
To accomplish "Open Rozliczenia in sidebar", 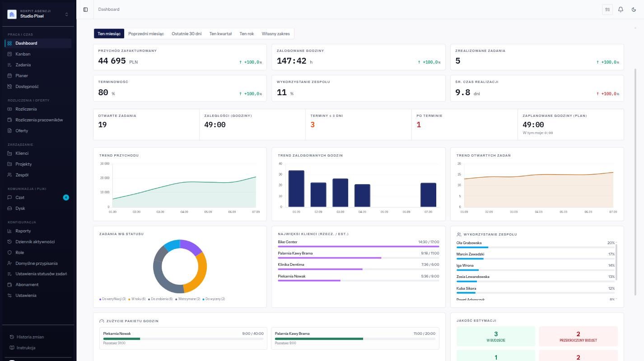I will 38,109.
